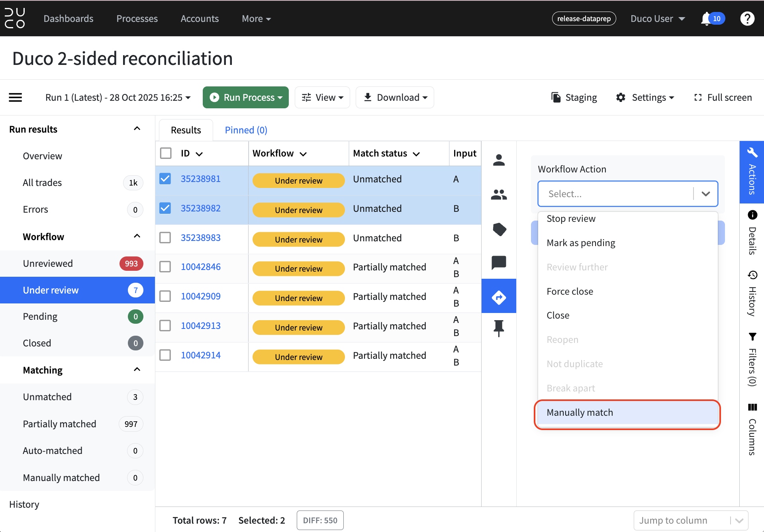
Task: Open the comment speech bubble icon
Action: 499,263
